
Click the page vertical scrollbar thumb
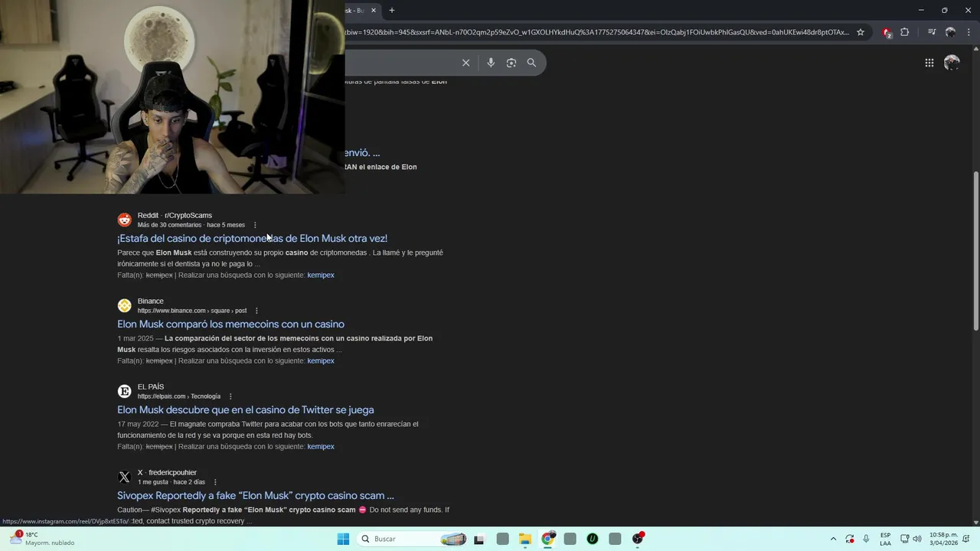[975, 251]
